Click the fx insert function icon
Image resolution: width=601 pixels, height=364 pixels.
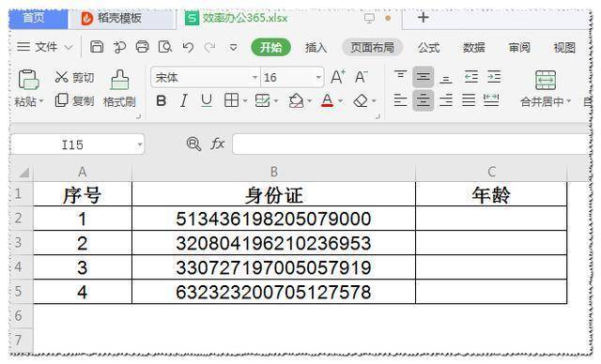click(217, 144)
